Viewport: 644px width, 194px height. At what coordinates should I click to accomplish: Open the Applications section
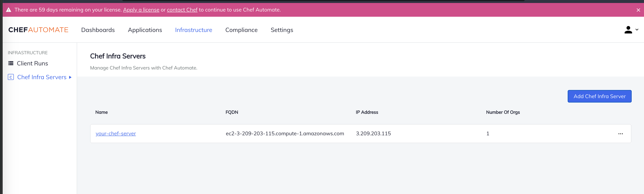[145, 30]
